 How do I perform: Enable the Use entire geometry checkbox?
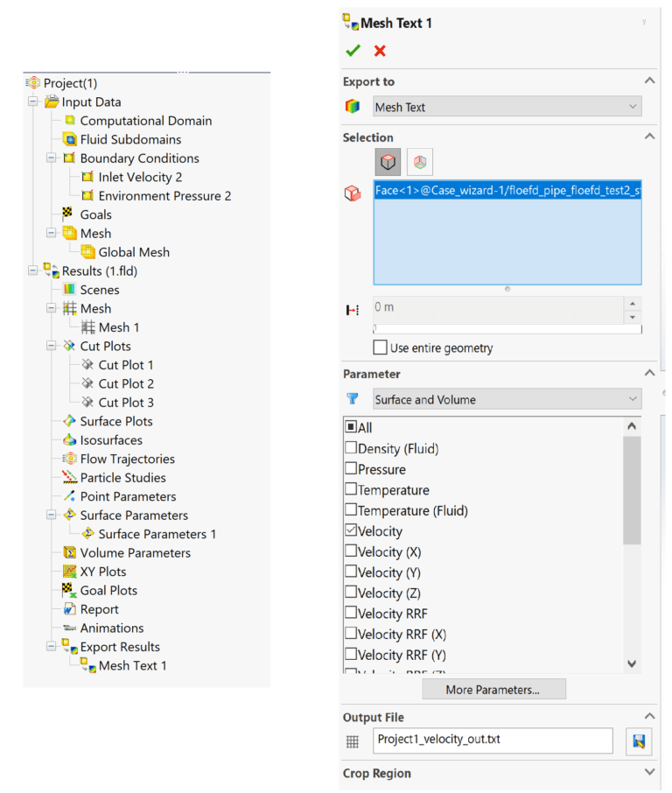381,347
